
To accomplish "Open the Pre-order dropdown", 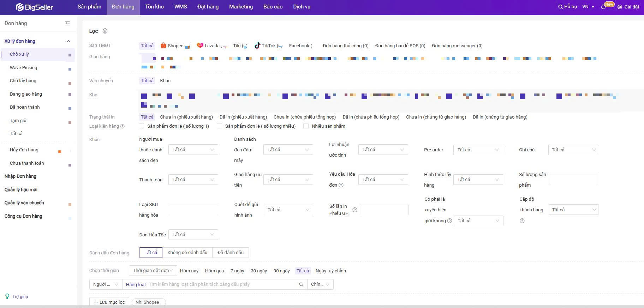I will pos(478,150).
